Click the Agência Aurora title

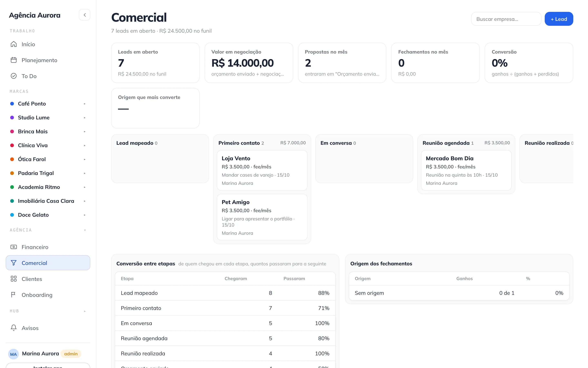click(x=35, y=15)
